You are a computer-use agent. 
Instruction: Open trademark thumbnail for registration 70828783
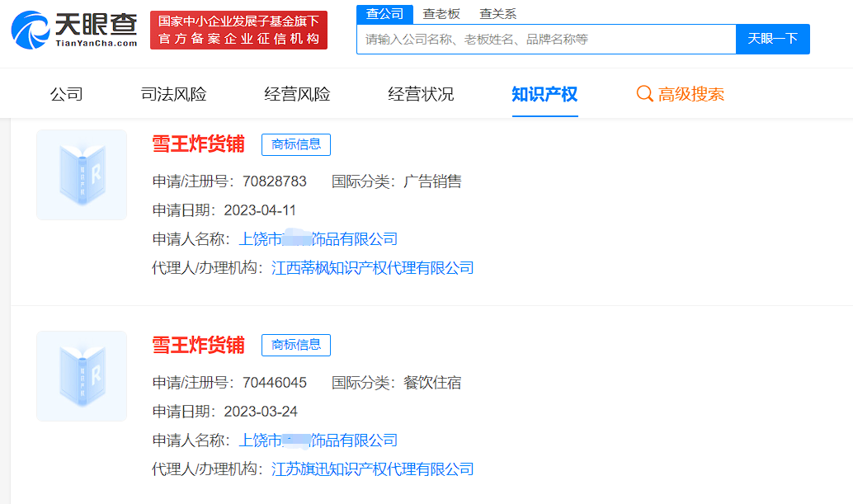point(82,175)
